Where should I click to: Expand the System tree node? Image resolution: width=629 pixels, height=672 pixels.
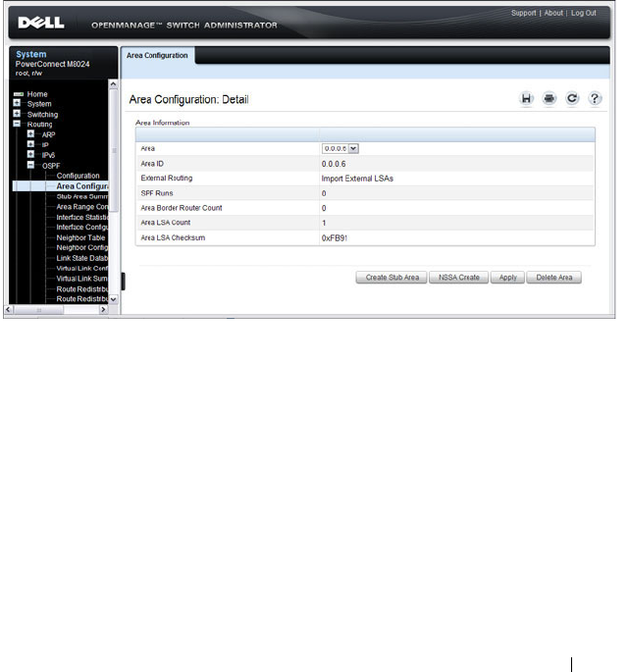17,103
